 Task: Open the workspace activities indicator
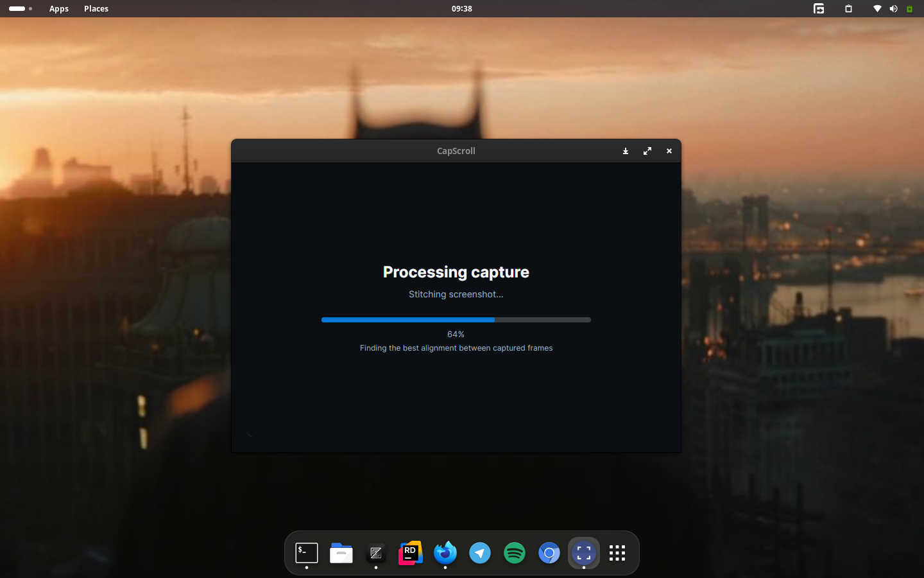tap(21, 8)
